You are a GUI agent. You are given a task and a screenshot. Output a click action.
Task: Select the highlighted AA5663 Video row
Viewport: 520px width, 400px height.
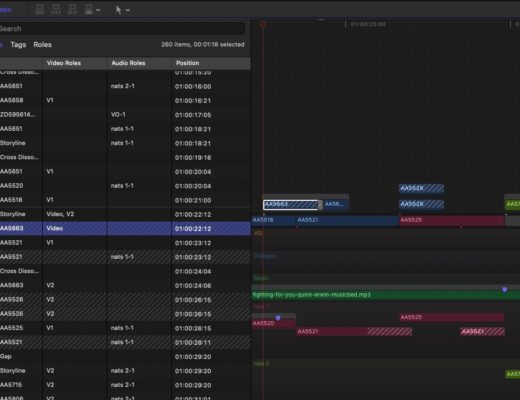coord(125,228)
